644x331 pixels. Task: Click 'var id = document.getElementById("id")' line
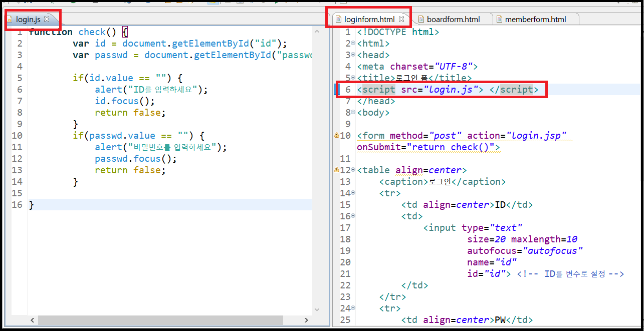click(180, 44)
